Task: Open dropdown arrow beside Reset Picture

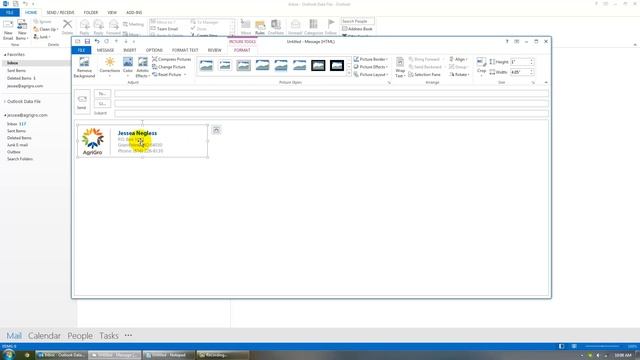Action: pyautogui.click(x=185, y=75)
